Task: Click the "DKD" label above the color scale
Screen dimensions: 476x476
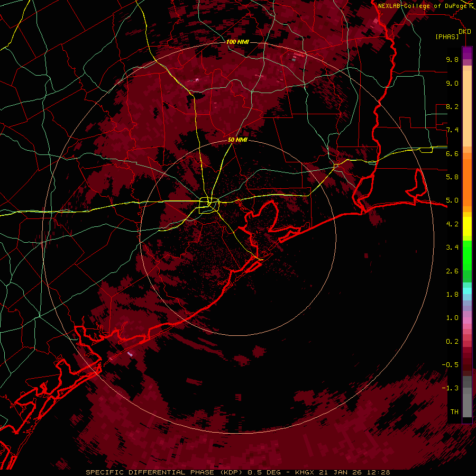Action: point(465,32)
